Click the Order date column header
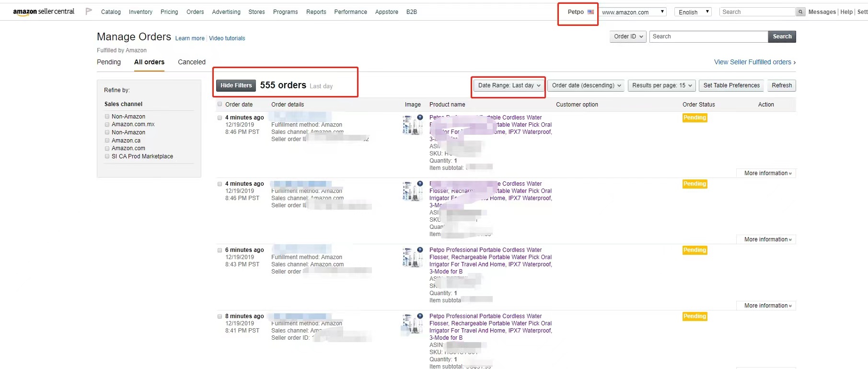The height and width of the screenshot is (369, 868). (x=239, y=105)
